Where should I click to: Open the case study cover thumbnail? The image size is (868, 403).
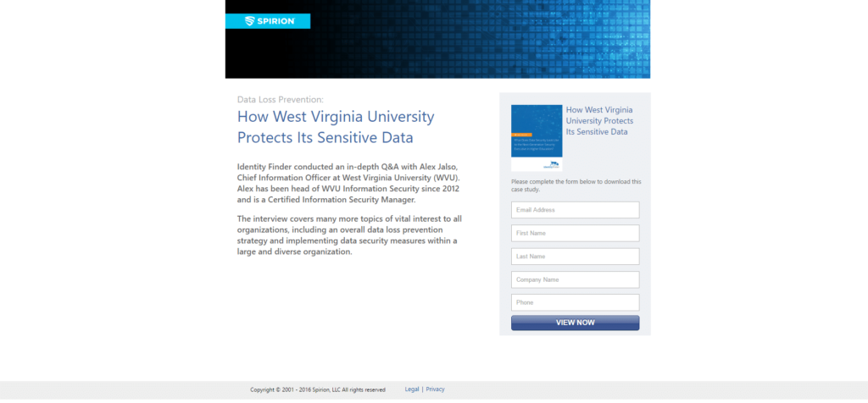coord(537,127)
